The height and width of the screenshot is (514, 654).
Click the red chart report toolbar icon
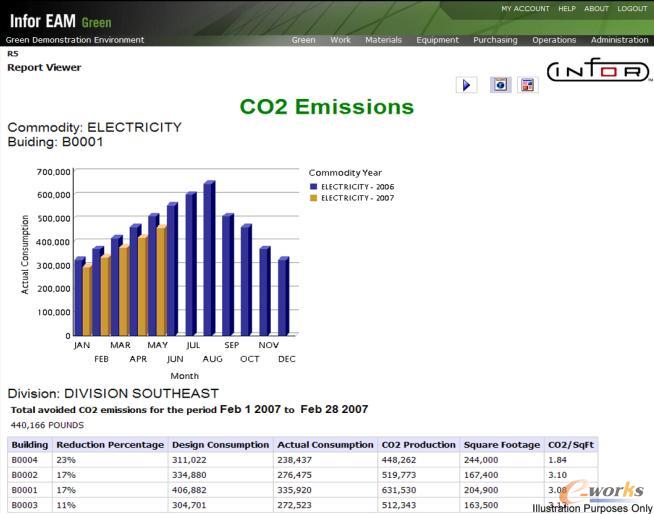tap(528, 85)
